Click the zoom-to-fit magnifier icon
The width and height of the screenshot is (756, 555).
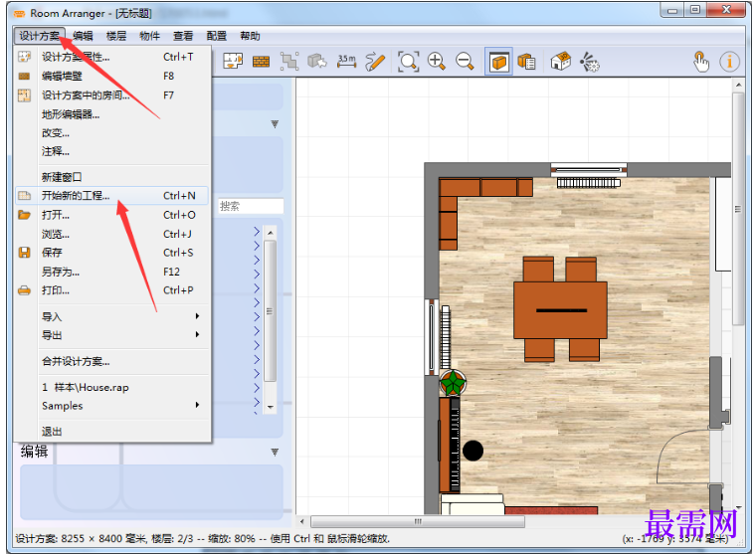coord(408,62)
